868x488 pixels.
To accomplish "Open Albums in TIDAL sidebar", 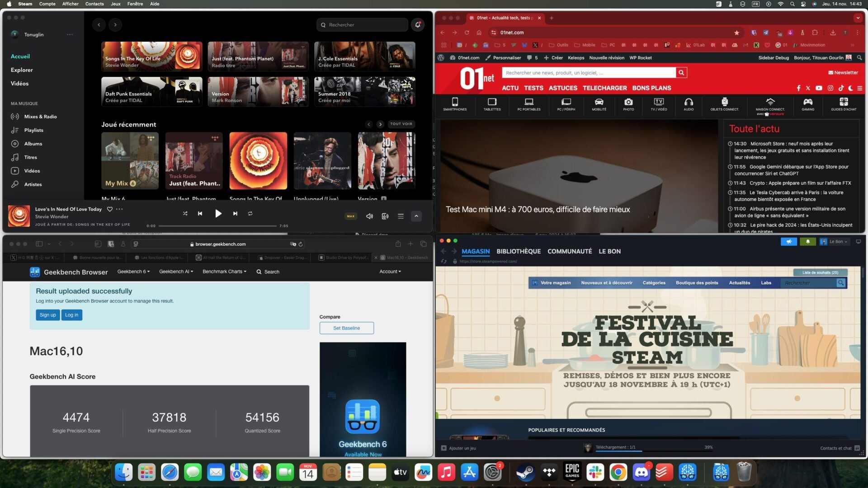I will (x=33, y=144).
